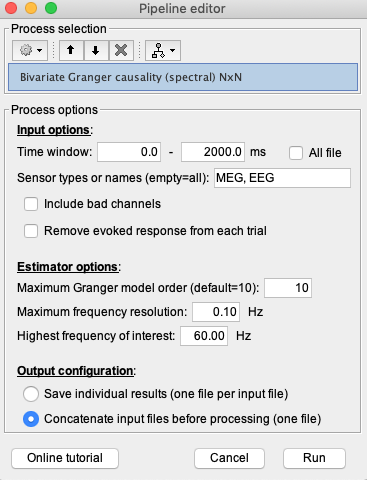Viewport: 367px width, 480px height.
Task: Select Concatenate input files before processing option
Action: coord(31,419)
